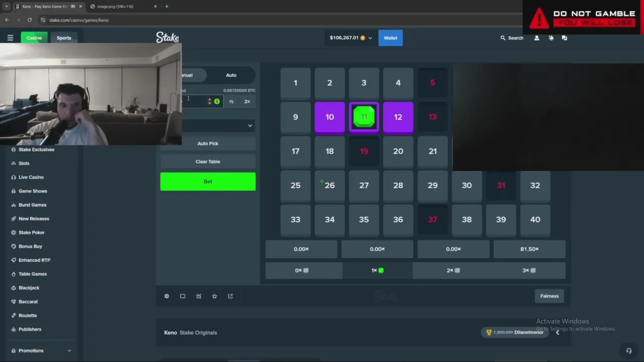Halve the bet with ½ button
This screenshot has height=362, width=644.
click(x=231, y=102)
